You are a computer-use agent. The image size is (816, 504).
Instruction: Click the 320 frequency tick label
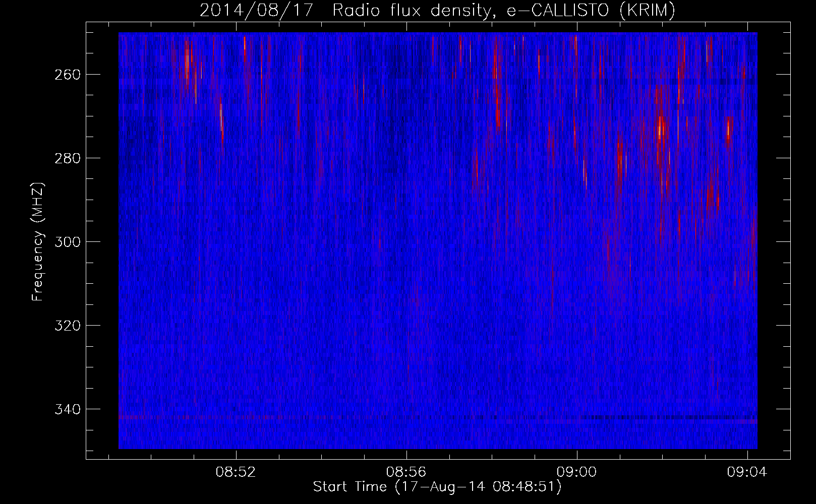point(67,326)
